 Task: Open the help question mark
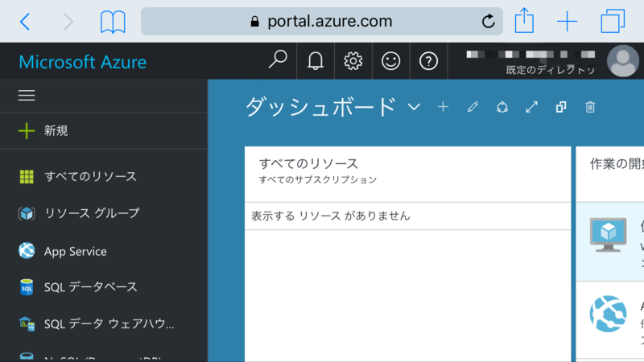428,61
